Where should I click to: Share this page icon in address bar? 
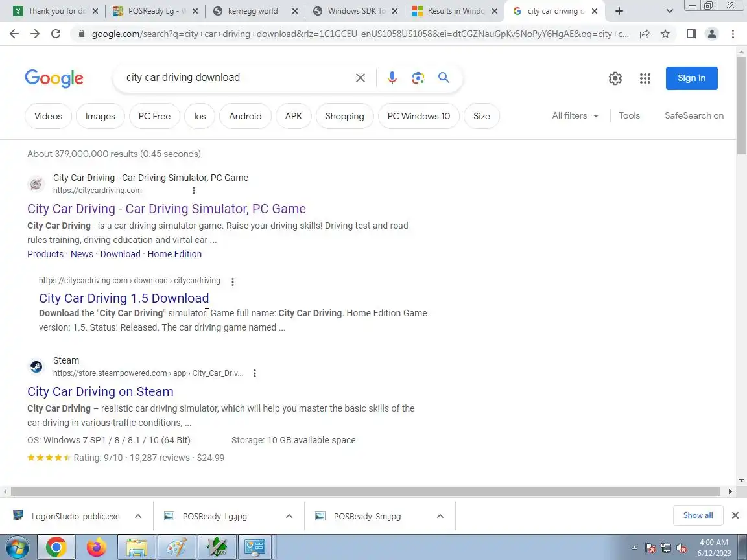point(645,34)
